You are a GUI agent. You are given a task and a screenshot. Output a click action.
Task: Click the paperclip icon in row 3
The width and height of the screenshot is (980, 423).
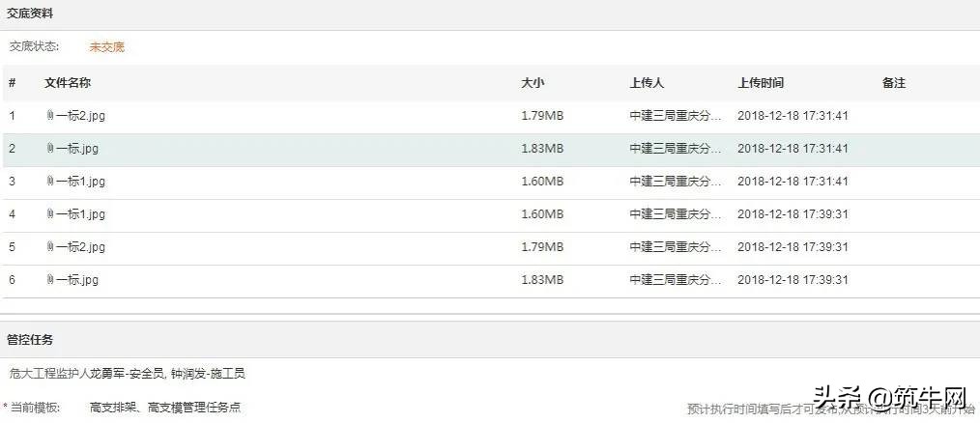click(x=50, y=182)
